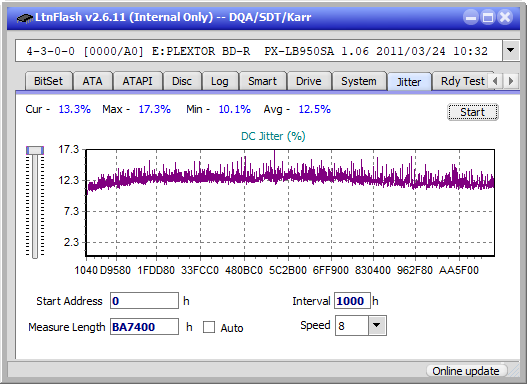Close the LtnFlash window

[x=505, y=17]
